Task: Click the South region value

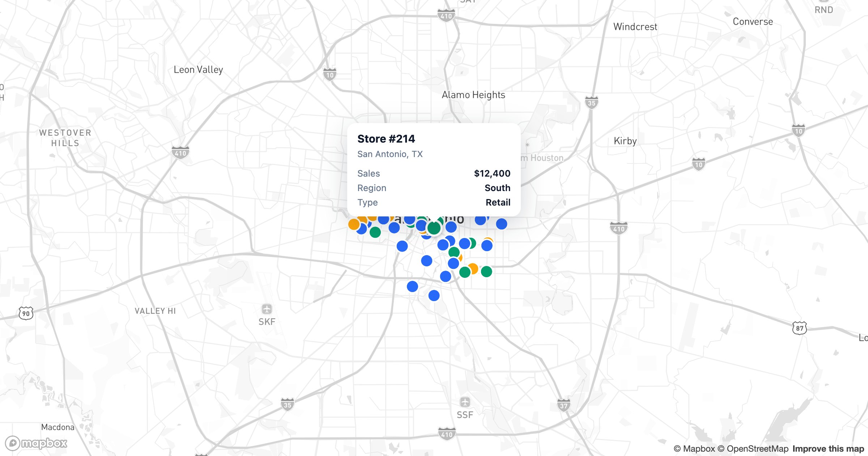Action: 498,188
